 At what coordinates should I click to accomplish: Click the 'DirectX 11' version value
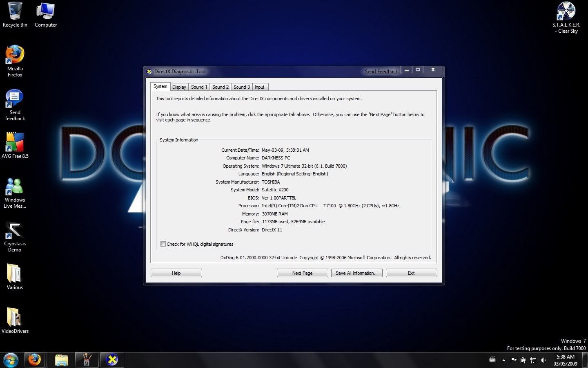[x=272, y=230]
